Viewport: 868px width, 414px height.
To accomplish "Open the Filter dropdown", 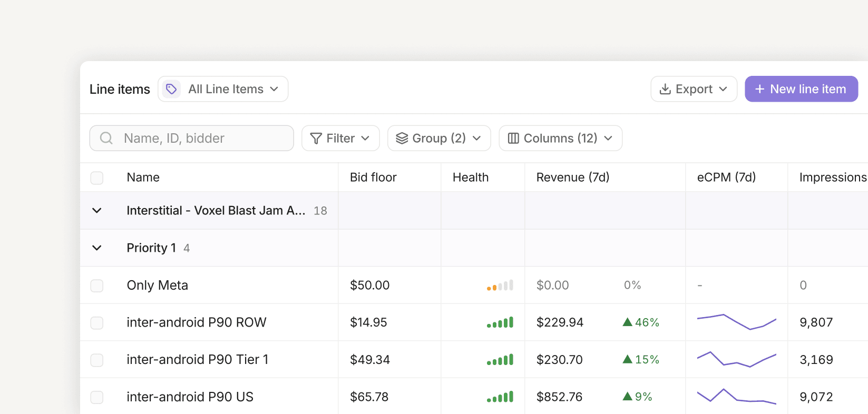I will pos(340,138).
